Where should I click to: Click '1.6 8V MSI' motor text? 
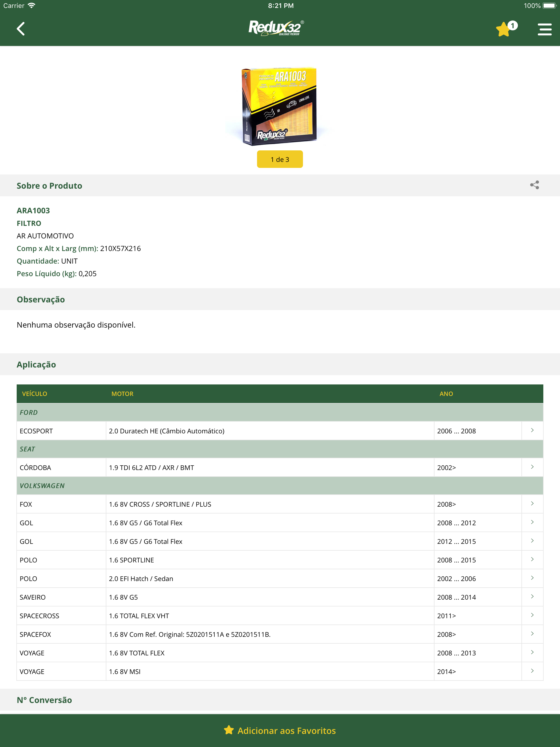point(125,671)
